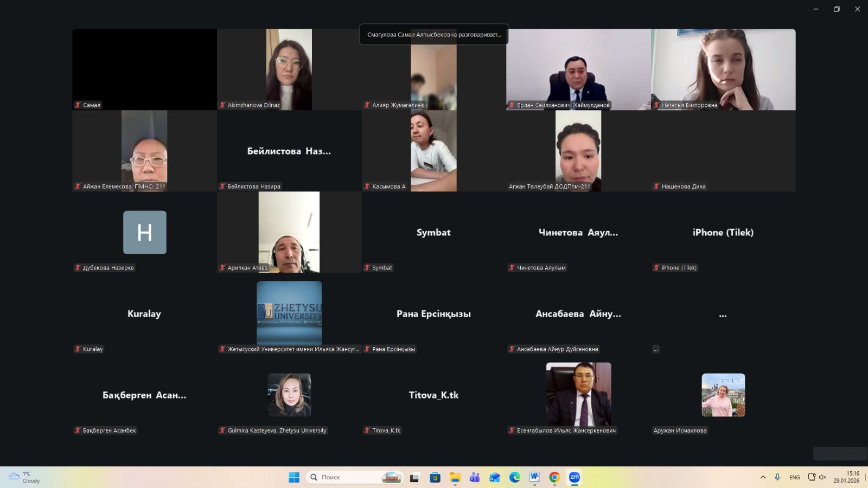This screenshot has height=488, width=868.
Task: Open Microsoft Teams from the taskbar
Action: pyautogui.click(x=475, y=477)
